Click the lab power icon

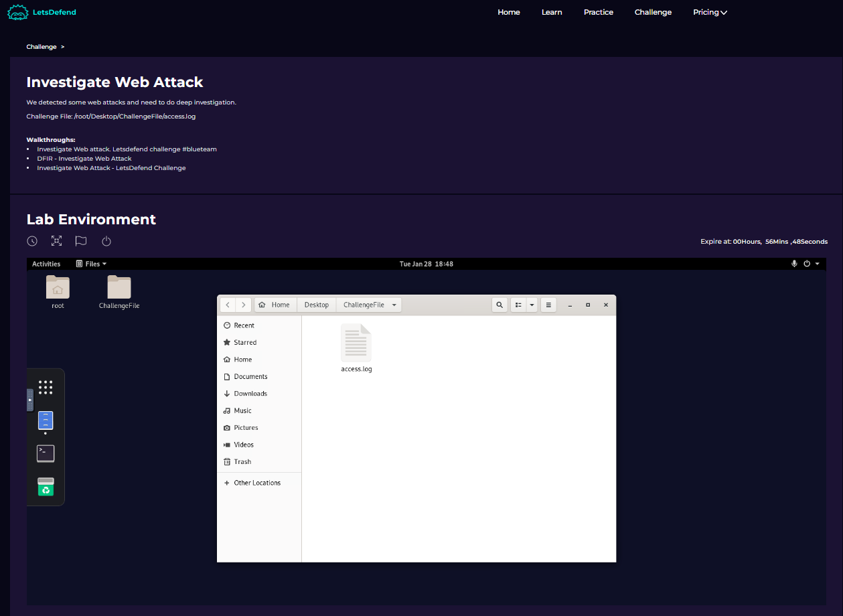pos(106,241)
